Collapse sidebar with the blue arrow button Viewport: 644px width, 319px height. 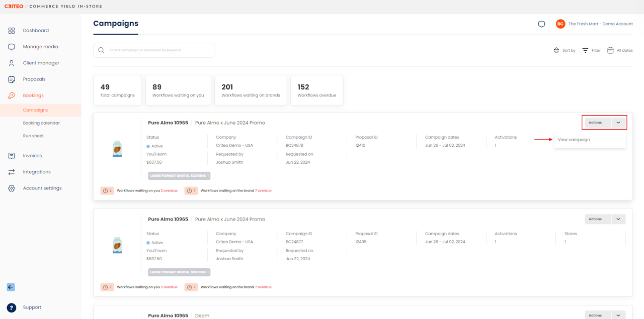tap(11, 287)
